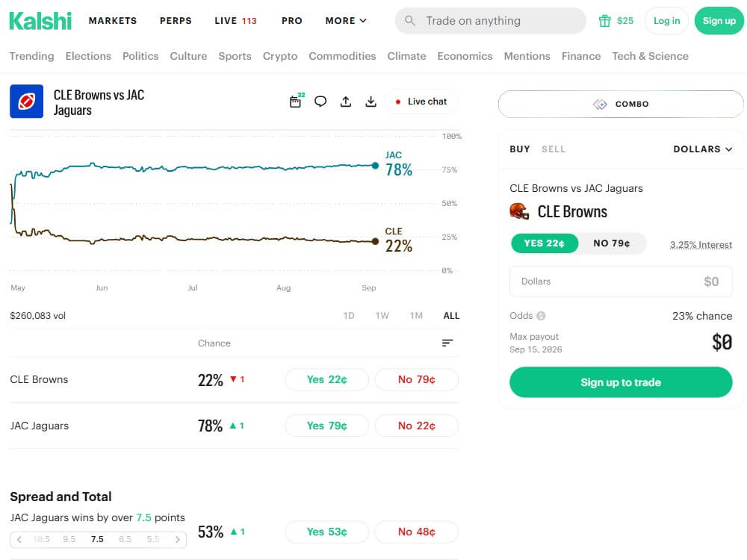
Task: Buy No 22¢ for JAC Jaguars
Action: [417, 426]
